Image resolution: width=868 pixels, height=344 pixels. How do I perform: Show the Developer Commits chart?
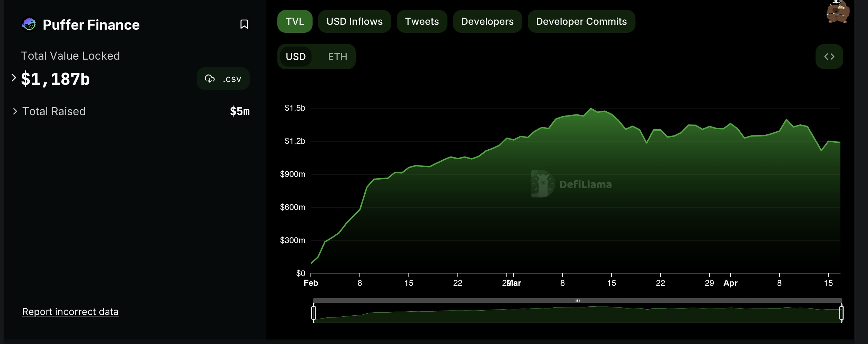click(x=581, y=21)
